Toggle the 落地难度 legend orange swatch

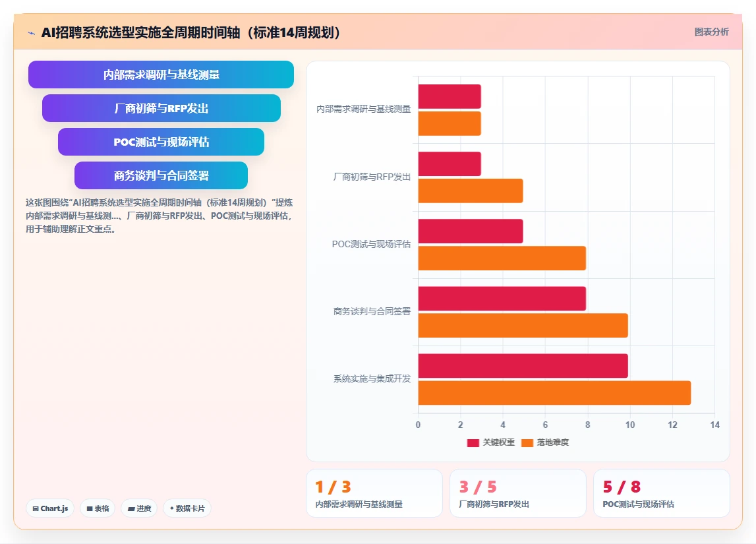[527, 442]
